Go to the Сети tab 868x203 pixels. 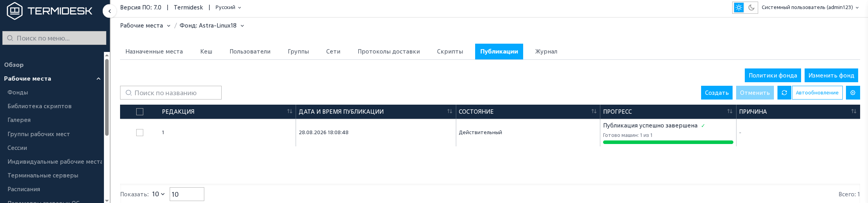[333, 52]
